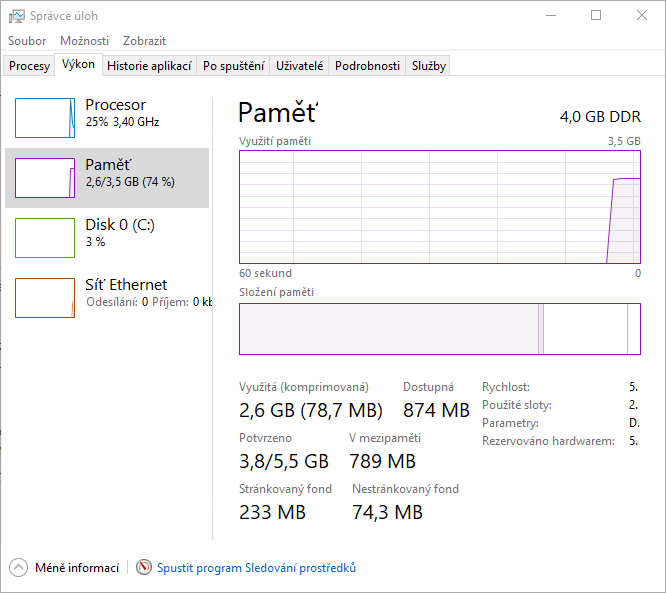Screen dimensions: 666x593
Task: Switch to the Procesy tab
Action: pos(29,66)
